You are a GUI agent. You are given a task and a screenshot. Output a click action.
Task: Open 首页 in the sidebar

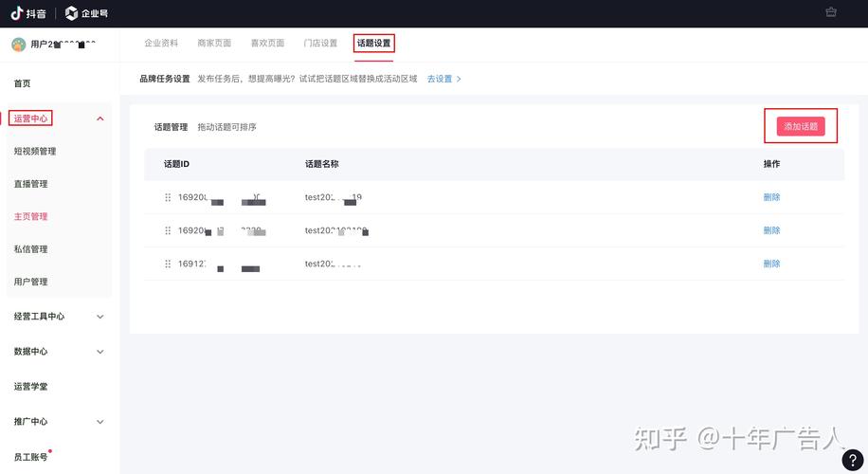point(22,83)
